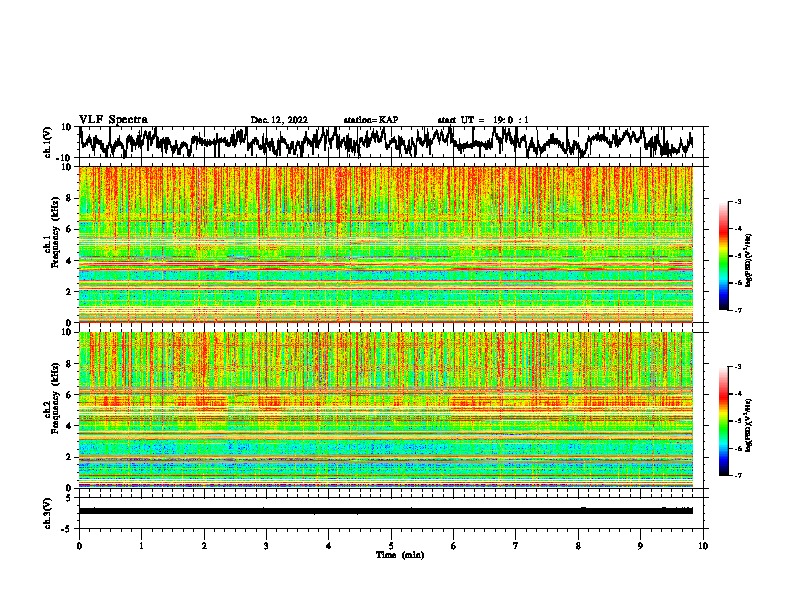Click time axis tick label "4"
The image size is (792, 612).
(x=329, y=546)
